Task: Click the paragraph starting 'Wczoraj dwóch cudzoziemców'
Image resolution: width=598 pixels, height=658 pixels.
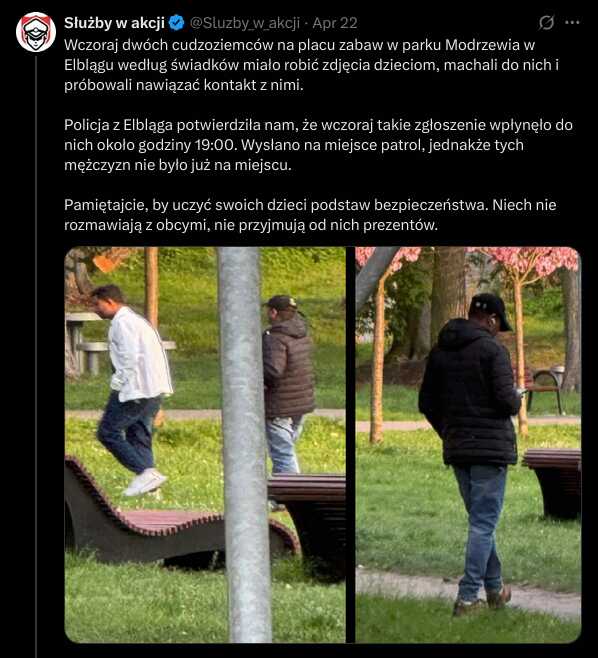Action: [x=312, y=65]
